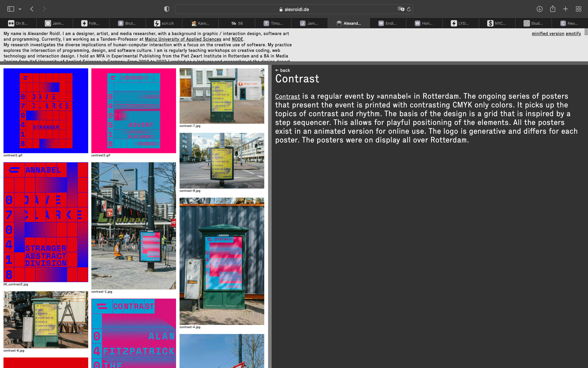Open the Alan Fitzpatrick Contrast poster image
The width and height of the screenshot is (588, 368).
coord(134,333)
